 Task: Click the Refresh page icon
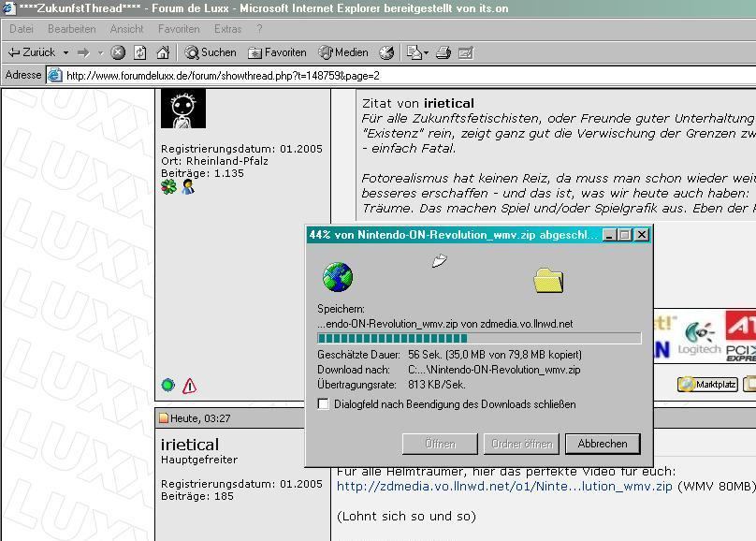(x=140, y=52)
